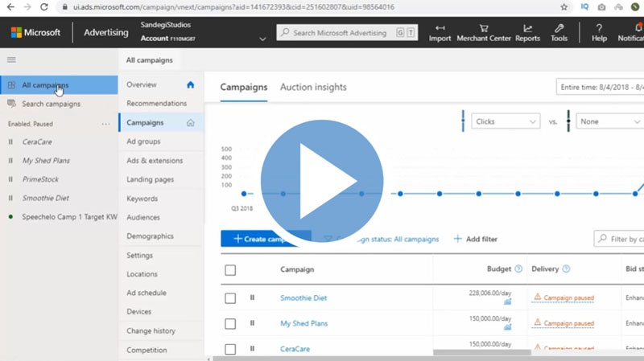Select All campaigns in left sidebar
The height and width of the screenshot is (361, 644).
(59, 85)
